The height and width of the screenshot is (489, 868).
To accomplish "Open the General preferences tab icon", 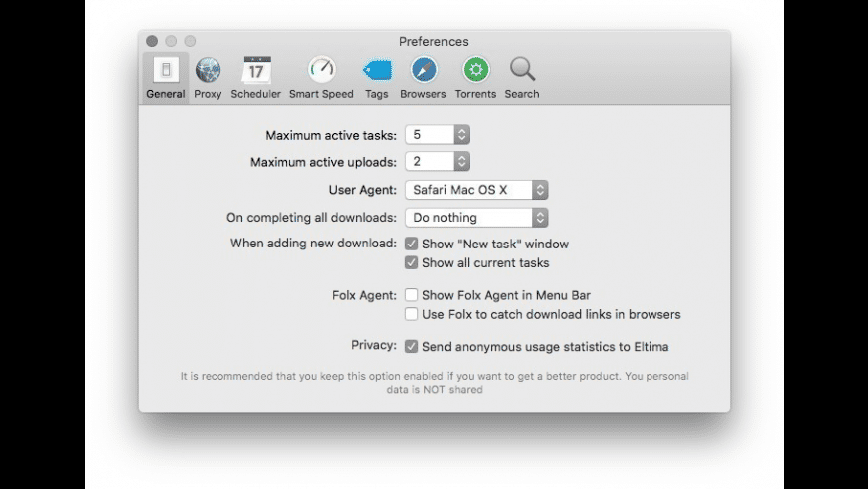I will click(x=166, y=70).
